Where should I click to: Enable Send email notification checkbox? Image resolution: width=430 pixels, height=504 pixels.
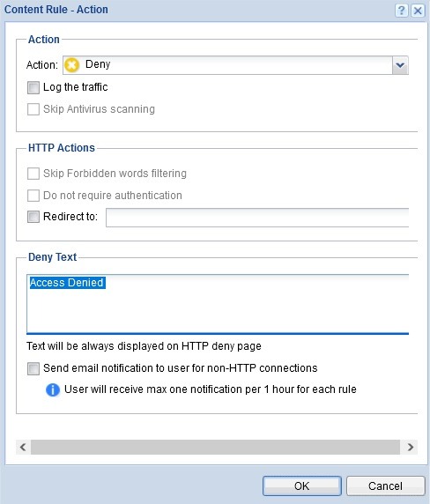pyautogui.click(x=33, y=368)
